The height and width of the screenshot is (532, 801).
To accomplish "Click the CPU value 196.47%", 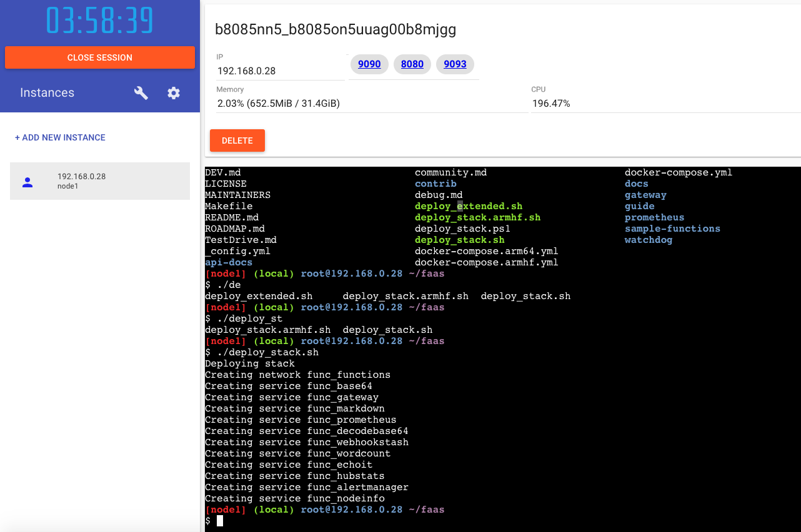I will click(551, 104).
